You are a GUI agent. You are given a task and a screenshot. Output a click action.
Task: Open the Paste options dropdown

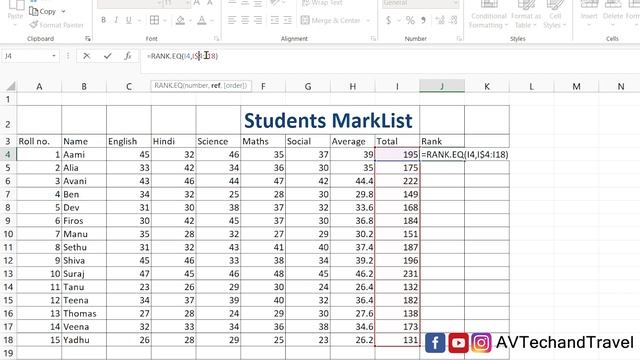click(x=15, y=24)
